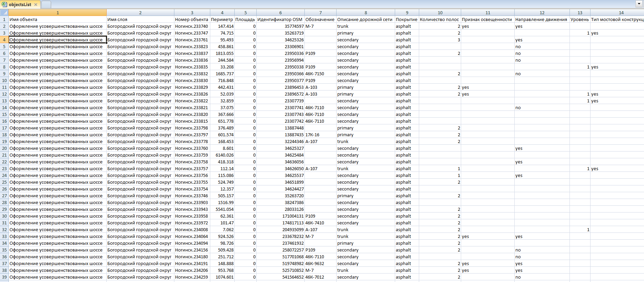Viewport: 644px width, 282px height.
Task: Select object name cell in Ногинск.234064 row
Action: pyautogui.click(x=58, y=236)
